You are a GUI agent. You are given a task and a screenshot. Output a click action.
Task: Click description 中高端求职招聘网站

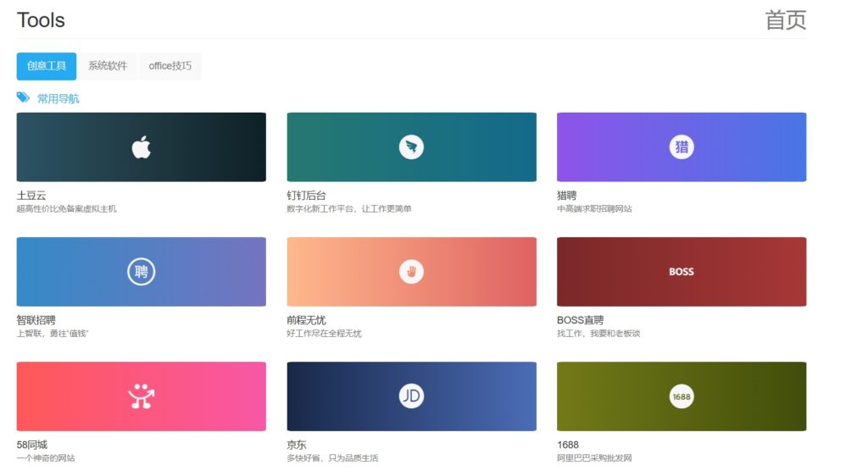[594, 208]
